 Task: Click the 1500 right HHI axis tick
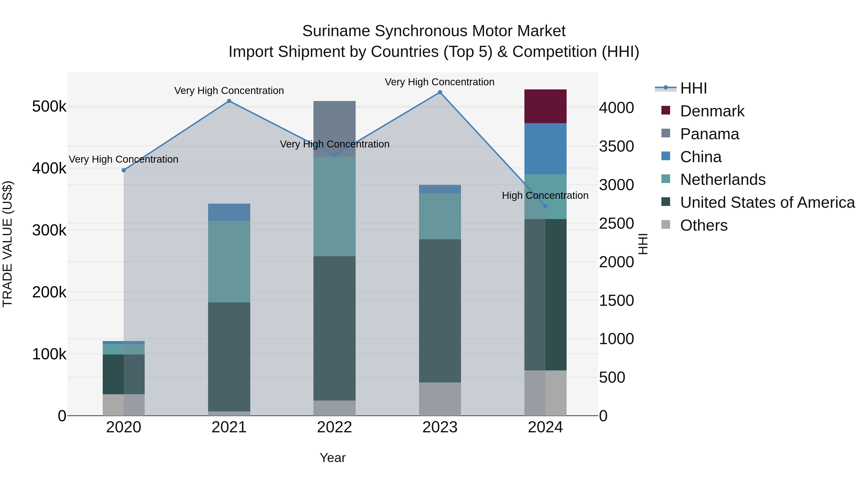pyautogui.click(x=617, y=301)
